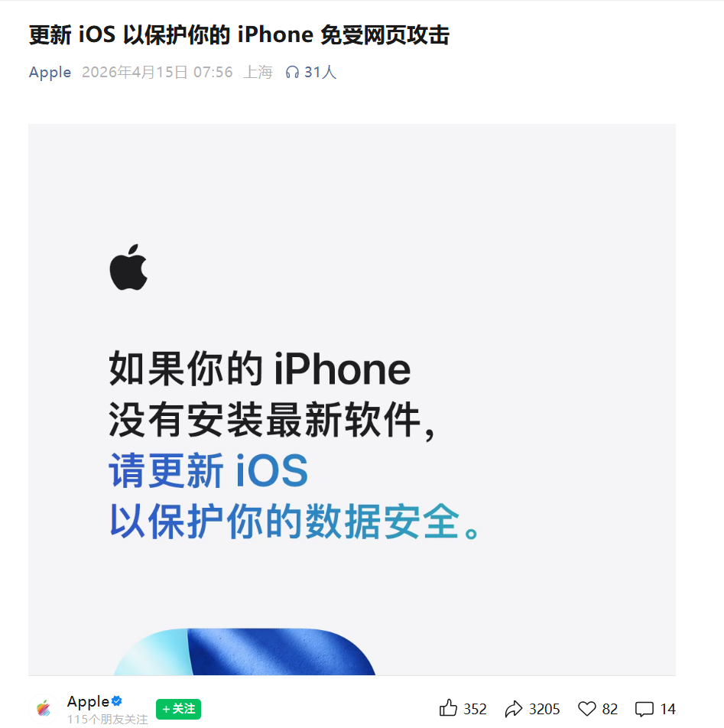Viewport: 724px width, 728px height.
Task: Open comments via speech bubble icon
Action: click(x=644, y=710)
